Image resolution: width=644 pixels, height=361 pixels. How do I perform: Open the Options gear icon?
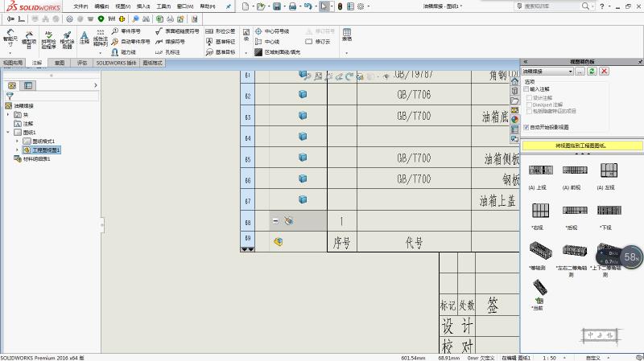coord(361,6)
